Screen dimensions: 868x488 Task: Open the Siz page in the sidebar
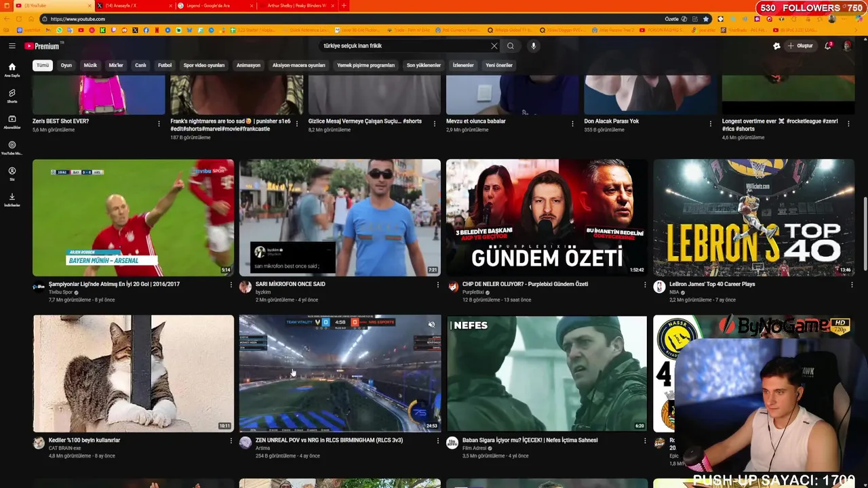pyautogui.click(x=12, y=174)
